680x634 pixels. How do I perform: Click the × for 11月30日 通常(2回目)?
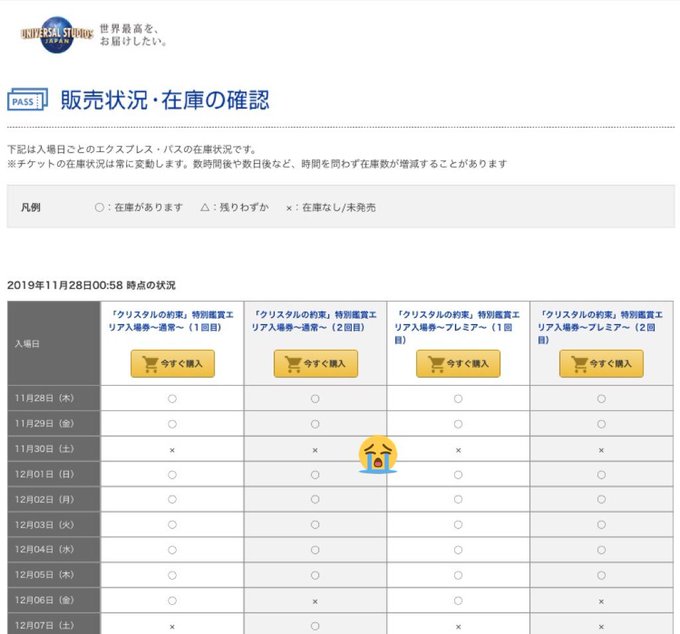(x=315, y=451)
